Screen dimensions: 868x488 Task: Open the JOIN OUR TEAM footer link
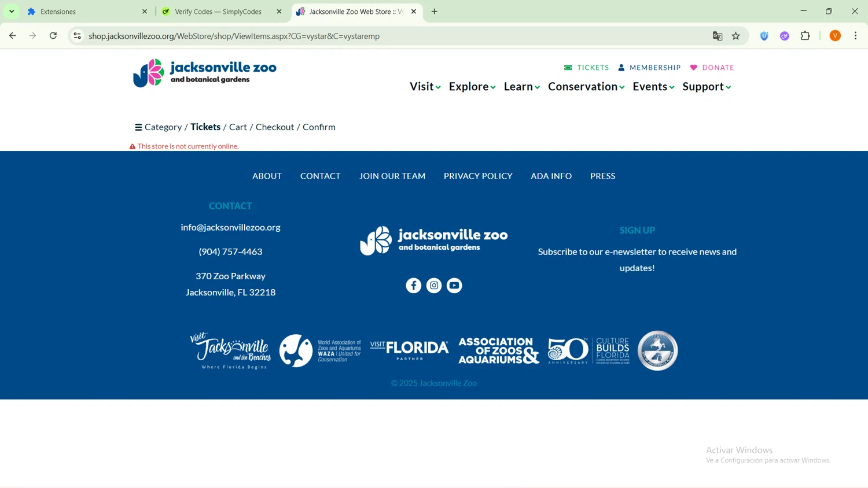tap(392, 176)
